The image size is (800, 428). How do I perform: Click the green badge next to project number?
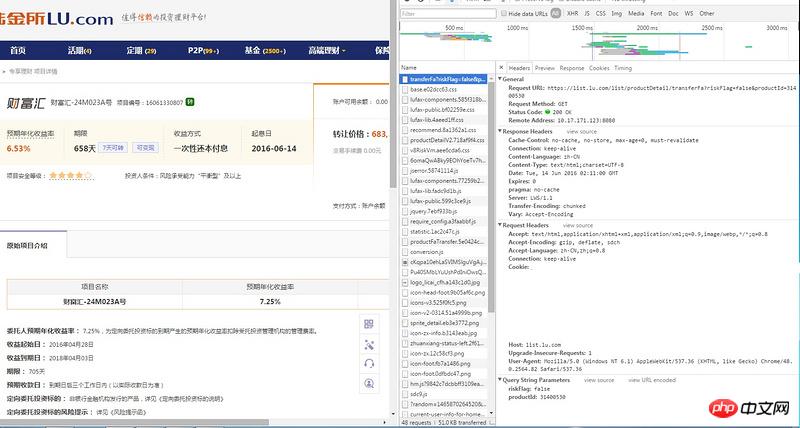[190, 102]
